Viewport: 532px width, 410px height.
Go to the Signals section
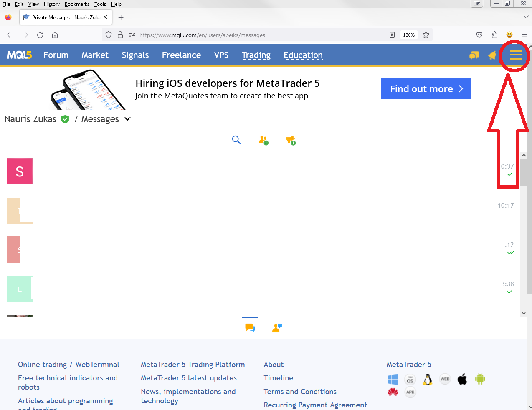pos(135,55)
